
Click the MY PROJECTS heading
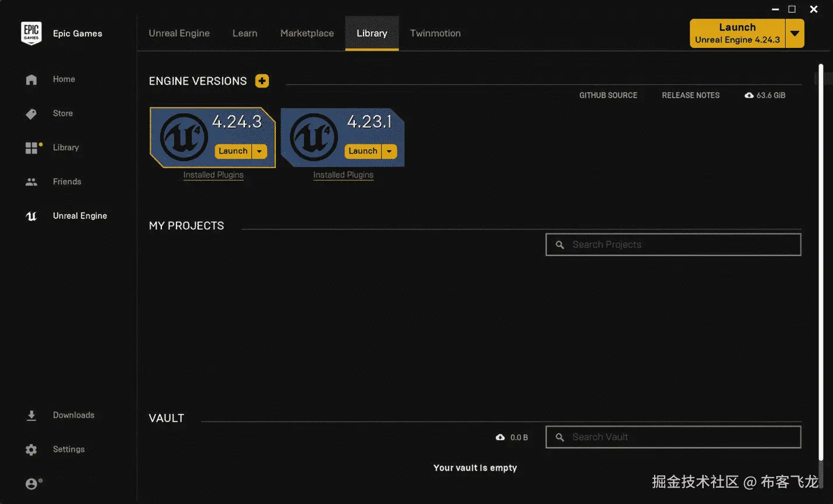[x=186, y=226]
